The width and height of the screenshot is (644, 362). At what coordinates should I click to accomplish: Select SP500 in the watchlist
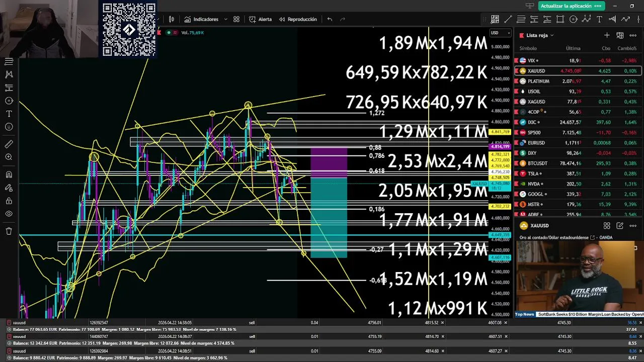578,132
